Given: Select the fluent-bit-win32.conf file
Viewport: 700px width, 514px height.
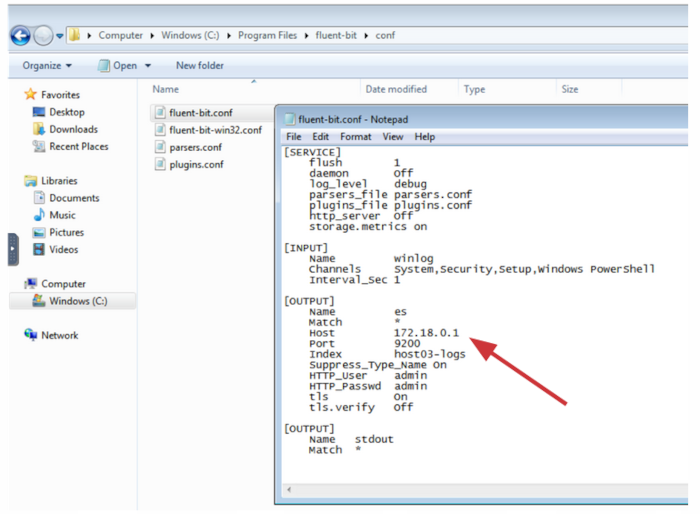Looking at the screenshot, I should coord(215,130).
